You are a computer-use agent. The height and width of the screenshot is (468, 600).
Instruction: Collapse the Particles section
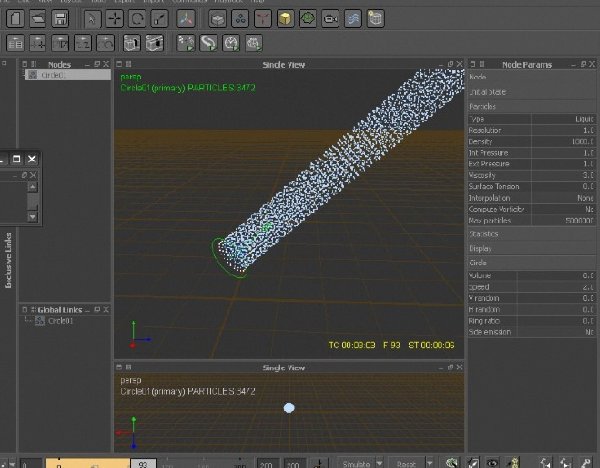(532, 106)
